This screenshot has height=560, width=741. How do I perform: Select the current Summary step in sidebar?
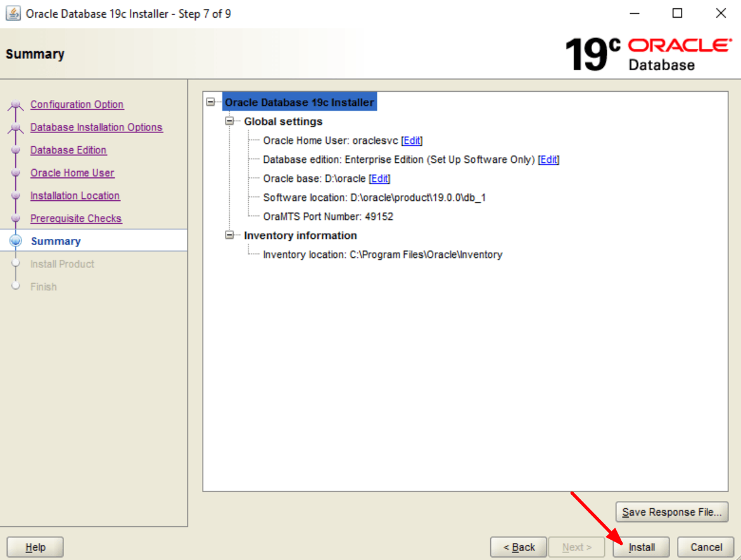[56, 241]
